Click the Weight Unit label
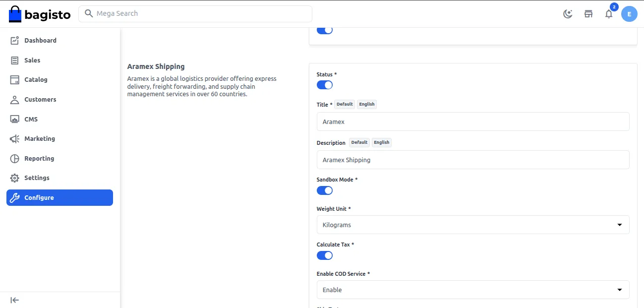This screenshot has height=308, width=644. [x=334, y=209]
